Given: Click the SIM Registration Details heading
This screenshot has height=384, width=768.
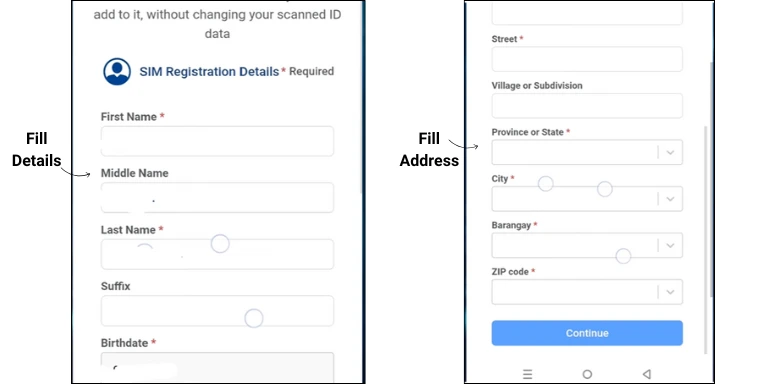Looking at the screenshot, I should (x=209, y=72).
